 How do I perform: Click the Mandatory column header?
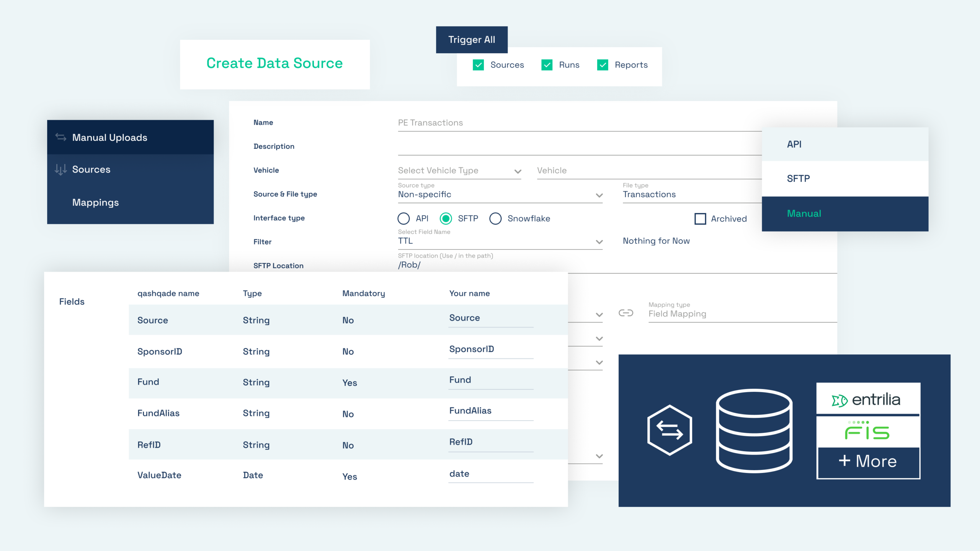pyautogui.click(x=364, y=293)
